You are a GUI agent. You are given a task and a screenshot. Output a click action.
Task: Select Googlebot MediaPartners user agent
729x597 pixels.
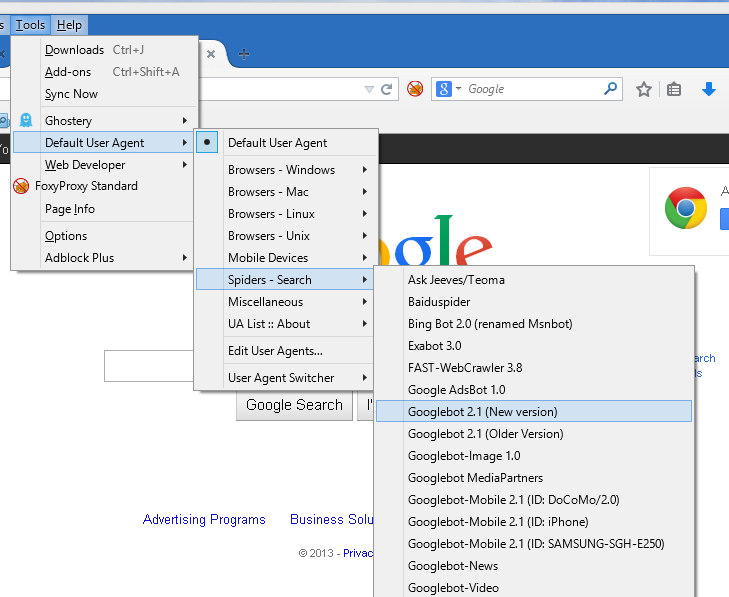pos(534,478)
